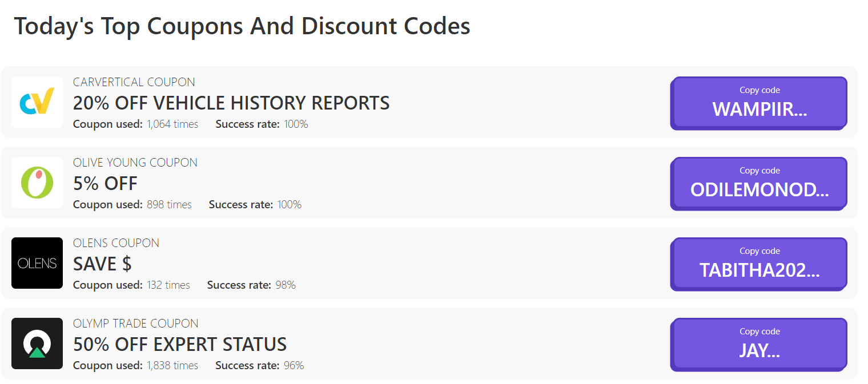Click the carVertical logo icon
Image resolution: width=868 pixels, height=384 pixels.
click(37, 103)
